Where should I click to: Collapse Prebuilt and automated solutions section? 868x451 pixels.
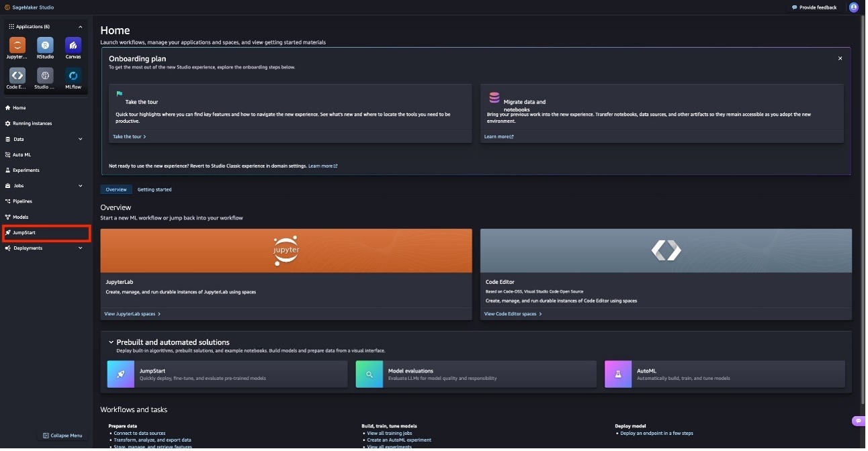click(x=112, y=342)
